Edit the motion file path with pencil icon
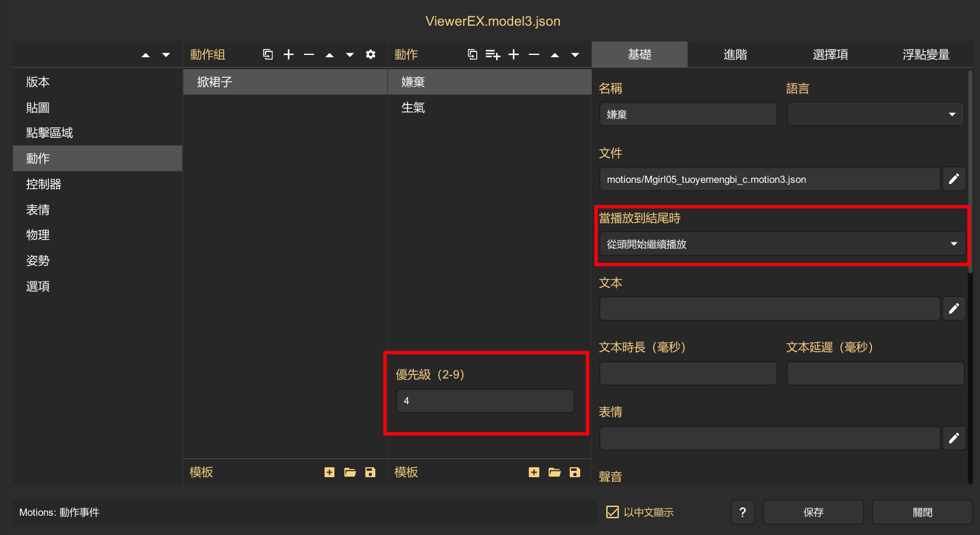This screenshot has width=980, height=535. coord(954,179)
